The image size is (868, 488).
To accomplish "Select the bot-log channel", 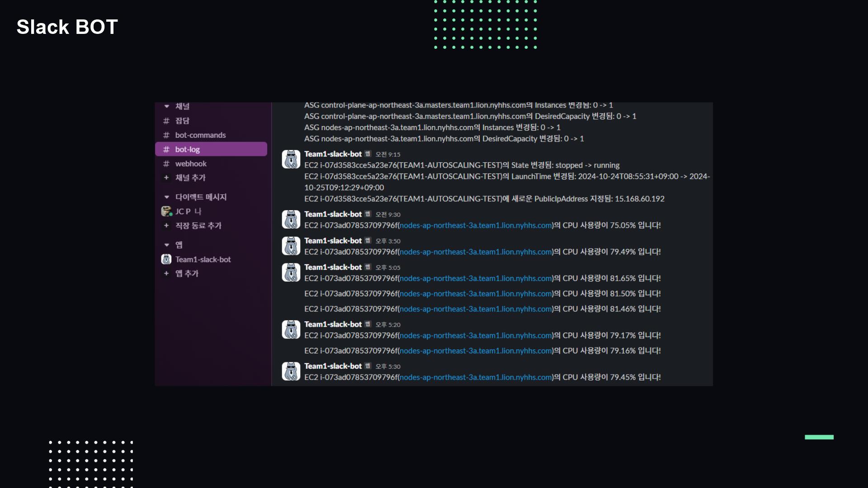I will tap(188, 149).
